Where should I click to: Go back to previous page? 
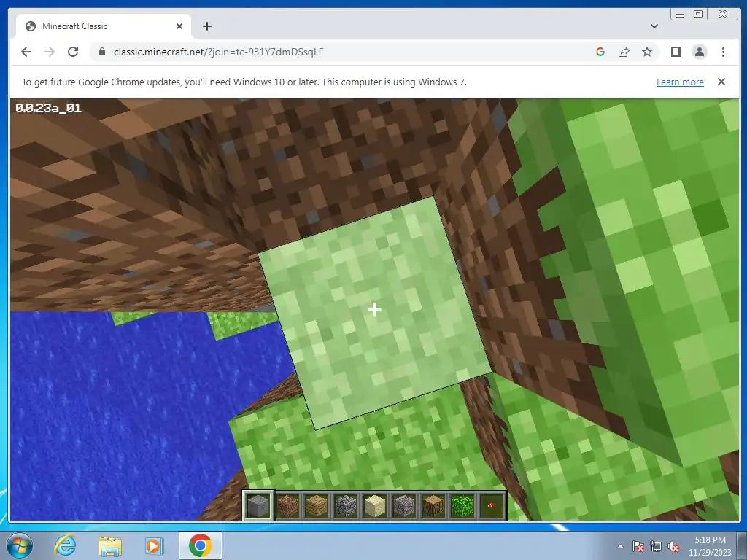26,52
